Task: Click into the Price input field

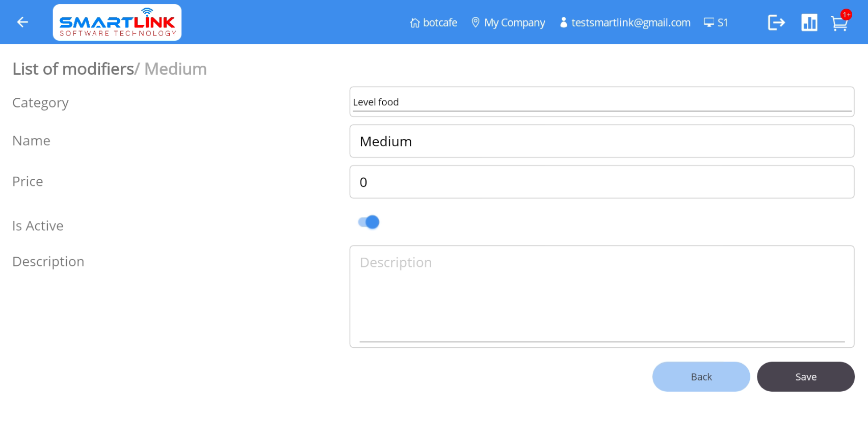Action: coord(601,182)
